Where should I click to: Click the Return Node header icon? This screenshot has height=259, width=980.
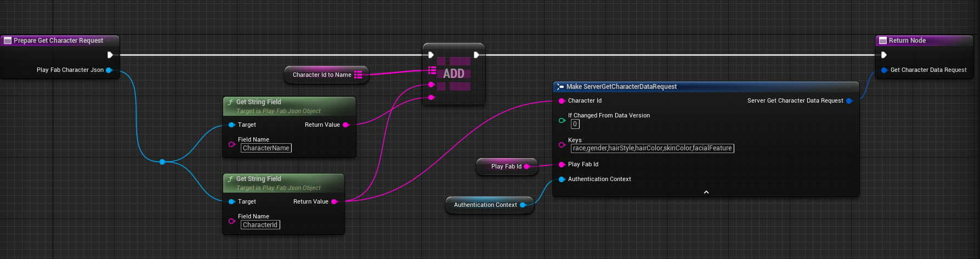(883, 41)
